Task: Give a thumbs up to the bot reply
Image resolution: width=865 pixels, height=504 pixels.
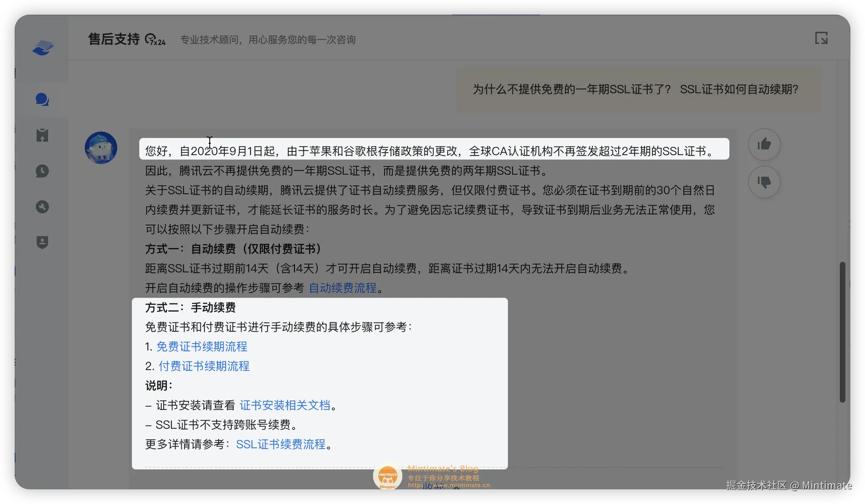Action: point(764,144)
